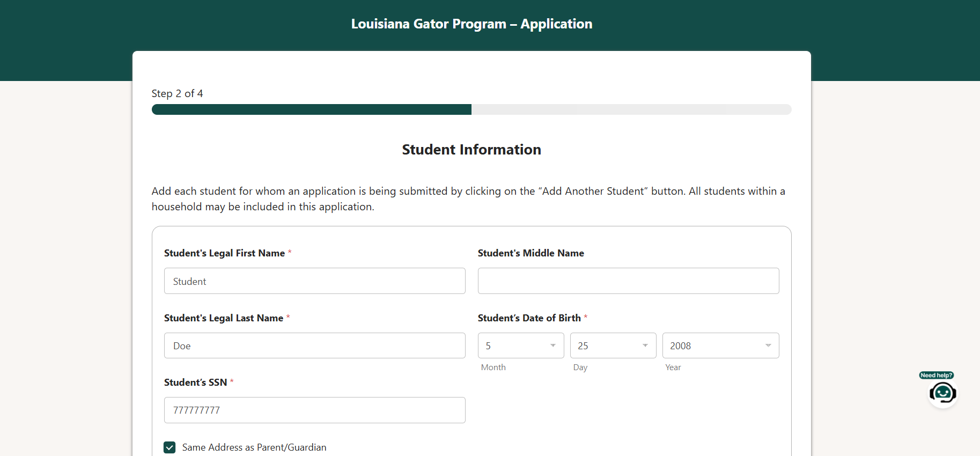
Task: Click the "Same Address as Parent/Guardian" label text
Action: (x=254, y=447)
